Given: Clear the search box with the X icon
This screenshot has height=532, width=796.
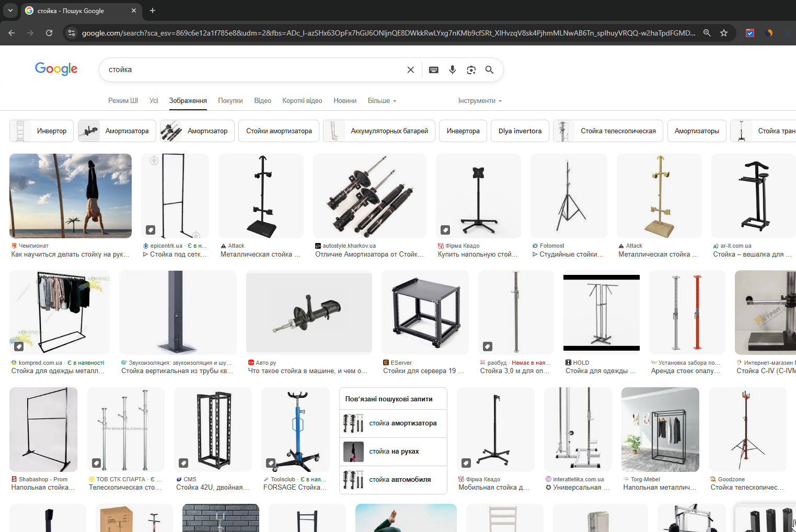Looking at the screenshot, I should (x=410, y=70).
